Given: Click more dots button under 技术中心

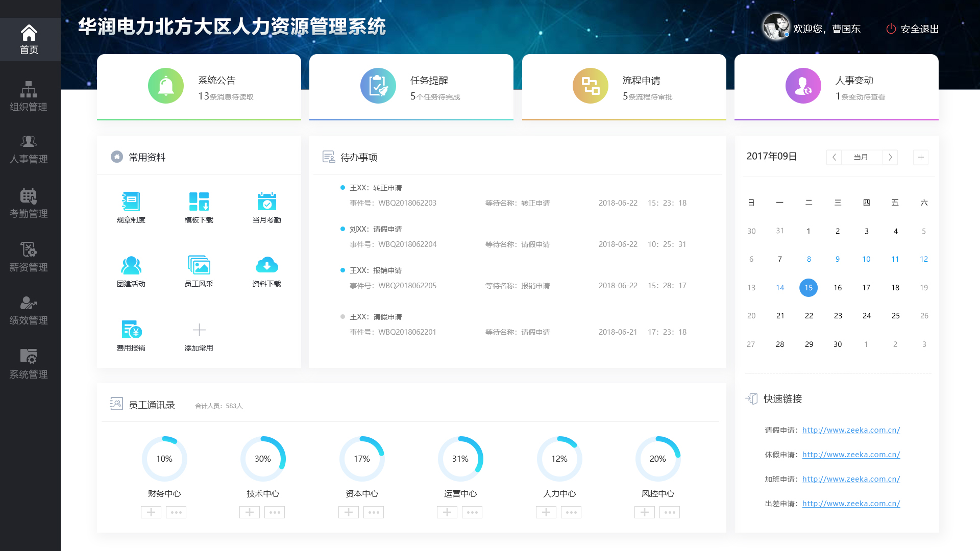Looking at the screenshot, I should tap(275, 512).
